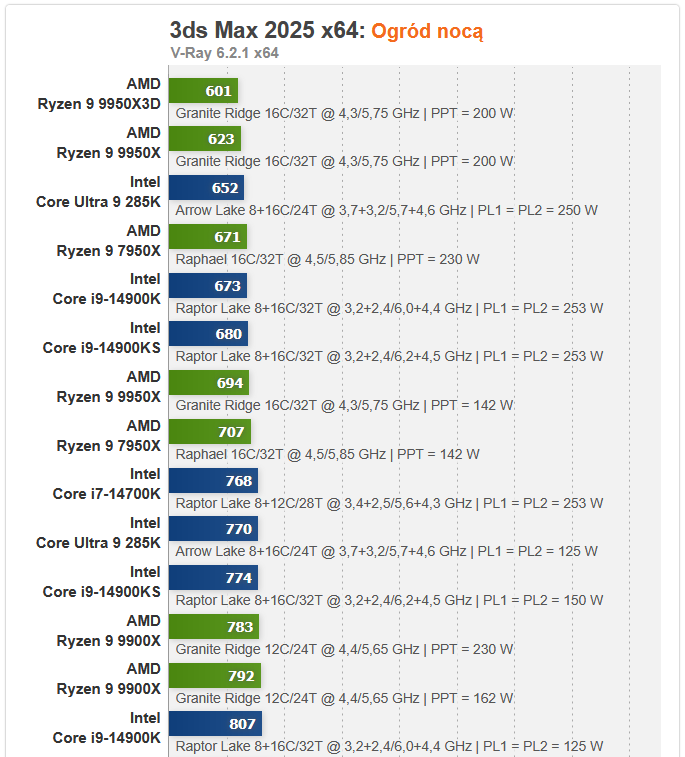This screenshot has width=685, height=757.
Task: Select the blue bar showing 774
Action: 214,578
